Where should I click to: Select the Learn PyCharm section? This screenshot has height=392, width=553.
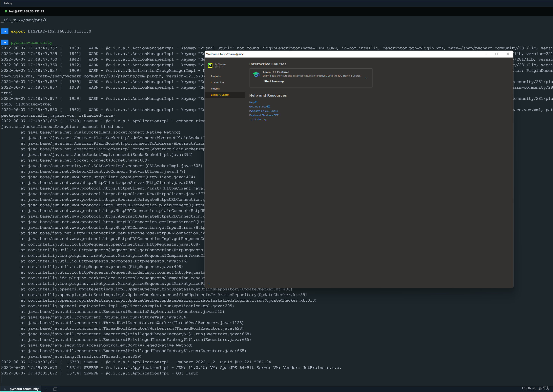tap(220, 95)
